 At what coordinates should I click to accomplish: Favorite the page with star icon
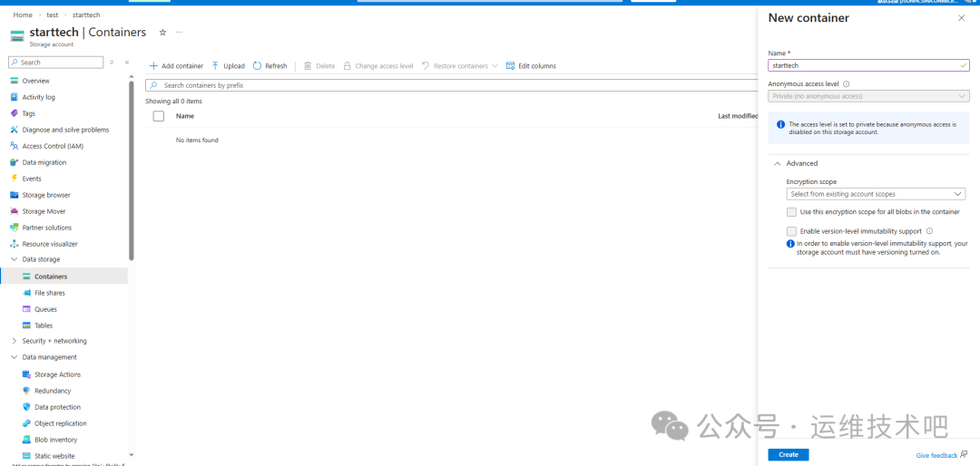(162, 32)
